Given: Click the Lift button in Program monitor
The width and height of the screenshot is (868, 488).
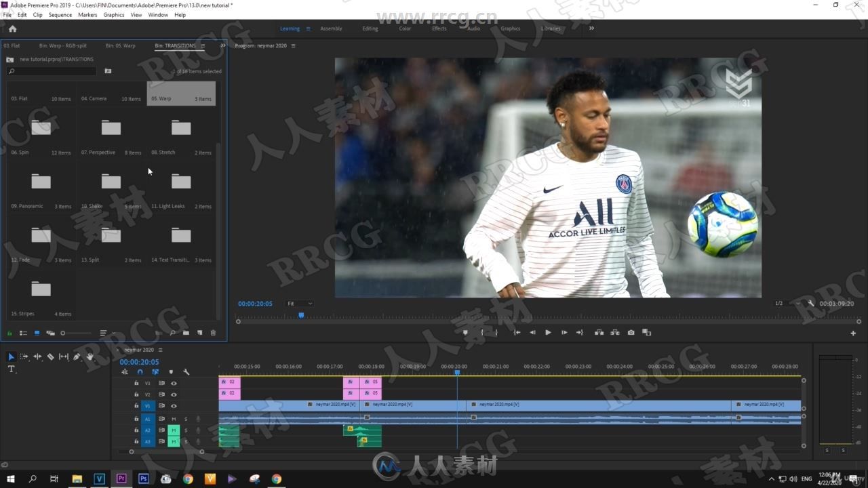Looking at the screenshot, I should pos(599,333).
